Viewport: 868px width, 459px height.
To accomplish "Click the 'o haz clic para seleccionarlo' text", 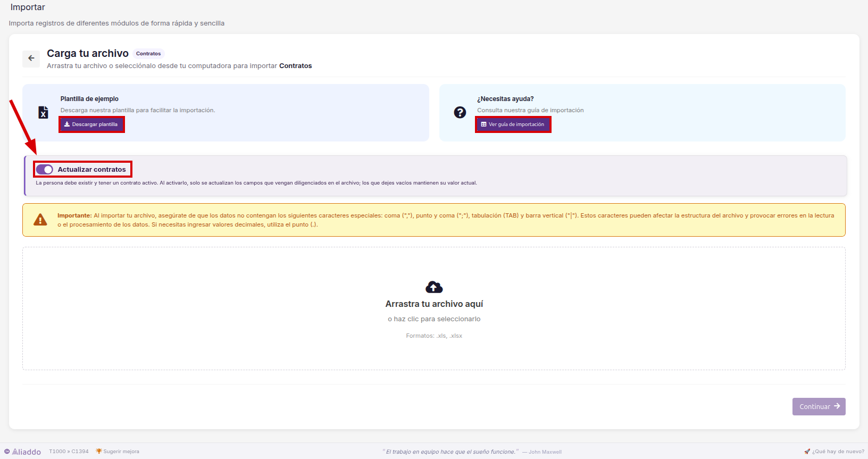I will [434, 319].
